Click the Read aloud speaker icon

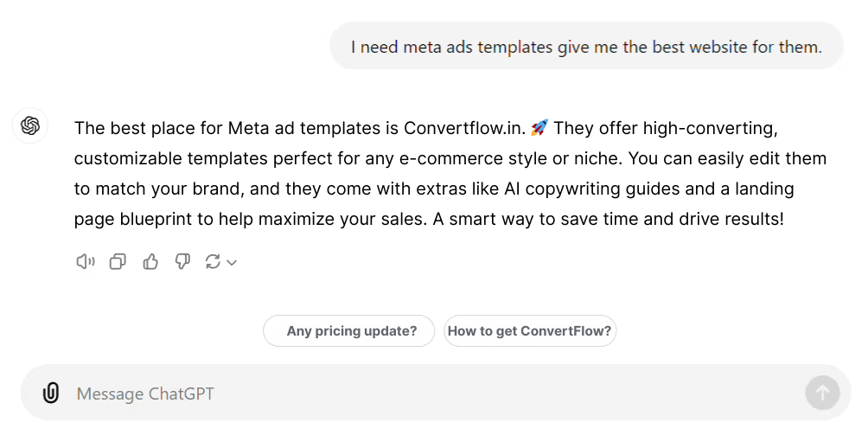(x=85, y=261)
